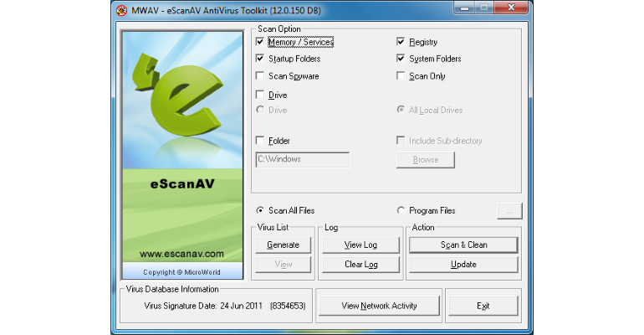Generate the virus list
This screenshot has height=335, width=644.
tap(283, 245)
